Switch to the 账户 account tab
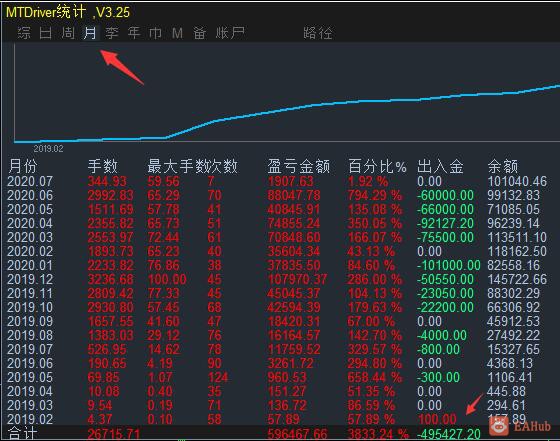Viewport: 560px width, 441px height. tap(230, 33)
